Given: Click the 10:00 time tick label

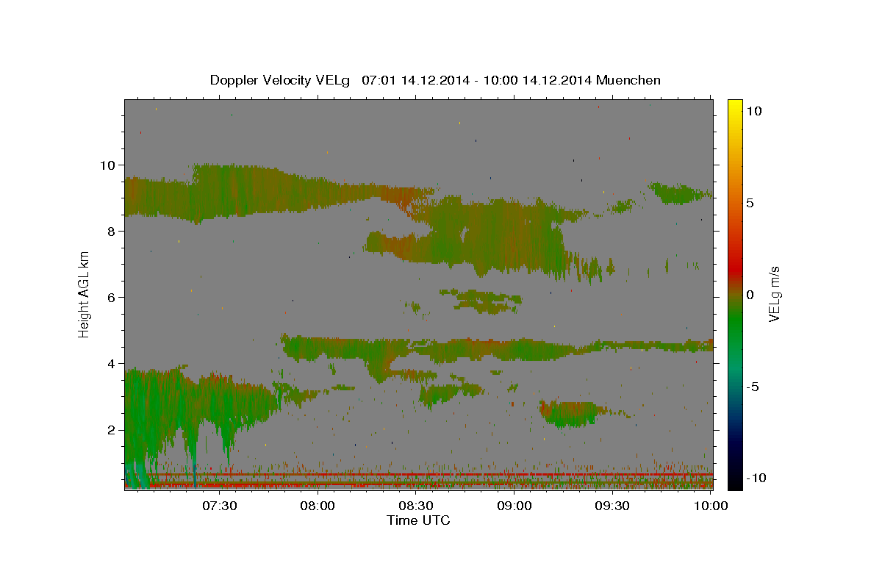Looking at the screenshot, I should [x=710, y=506].
